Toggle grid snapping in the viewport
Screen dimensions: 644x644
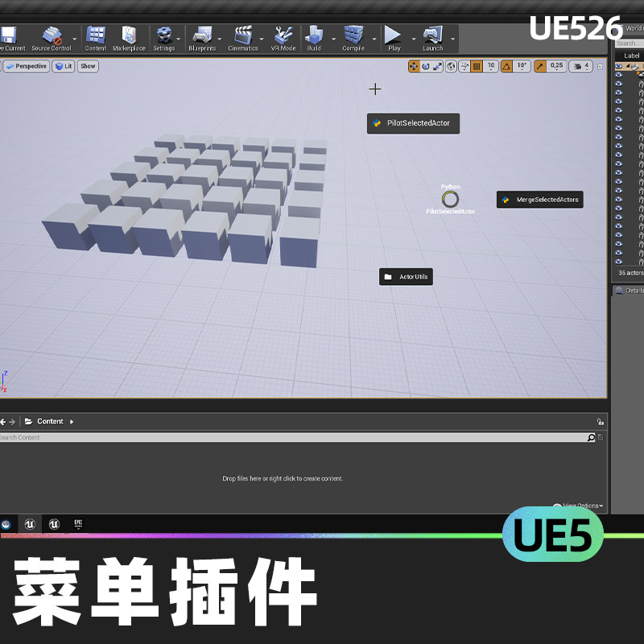pos(477,66)
